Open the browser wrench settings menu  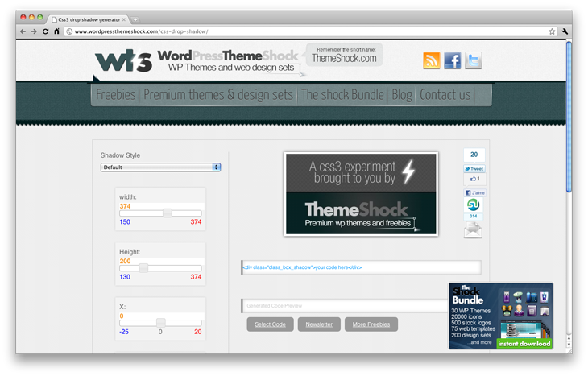tap(565, 31)
